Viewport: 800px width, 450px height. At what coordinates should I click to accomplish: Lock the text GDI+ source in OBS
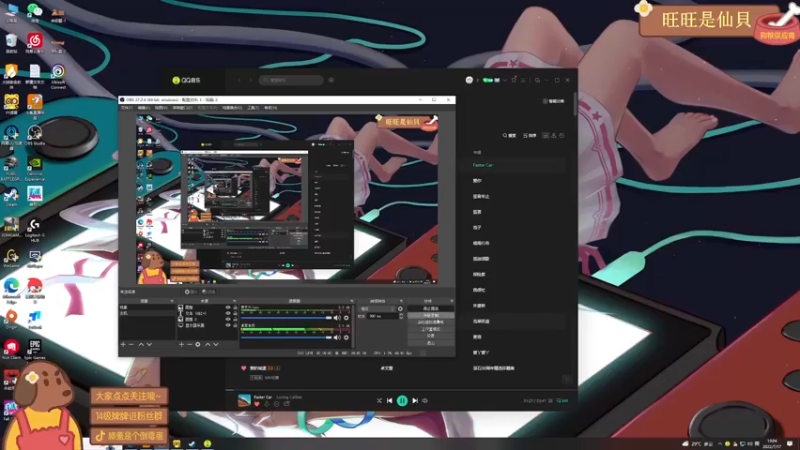235,313
